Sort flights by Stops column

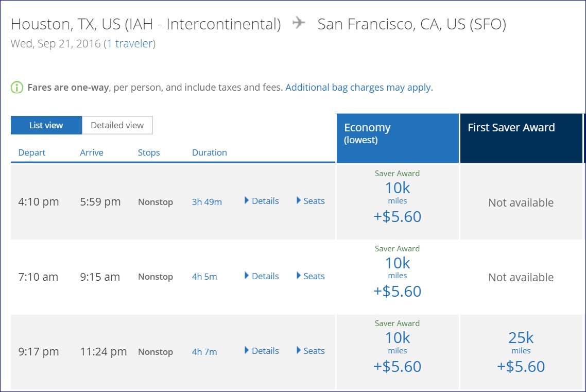click(149, 152)
